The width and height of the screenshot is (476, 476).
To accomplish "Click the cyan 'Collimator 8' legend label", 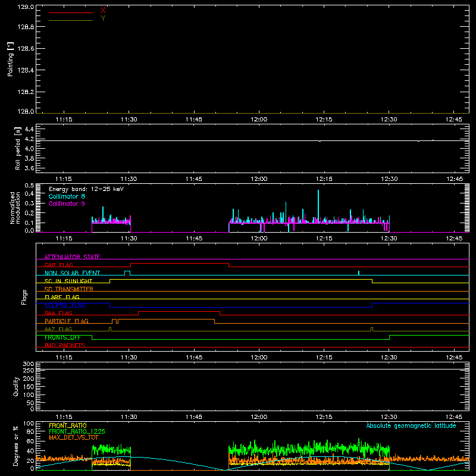I will tap(67, 196).
